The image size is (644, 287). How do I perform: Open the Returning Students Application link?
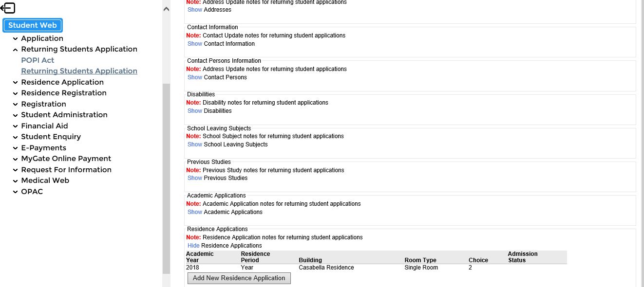79,71
